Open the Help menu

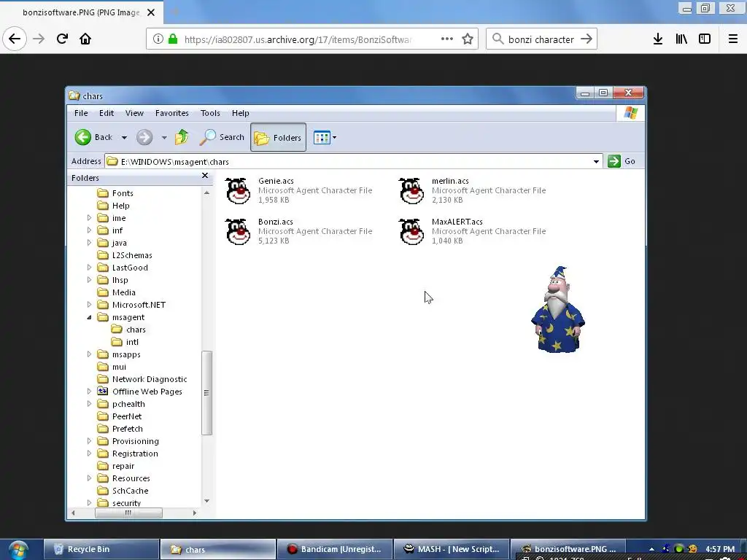(241, 113)
